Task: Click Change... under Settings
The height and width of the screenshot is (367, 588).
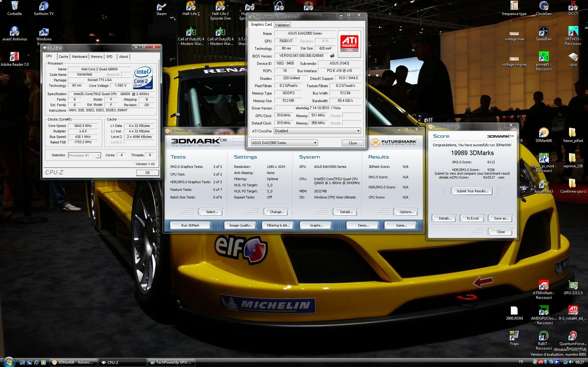Action: click(277, 212)
